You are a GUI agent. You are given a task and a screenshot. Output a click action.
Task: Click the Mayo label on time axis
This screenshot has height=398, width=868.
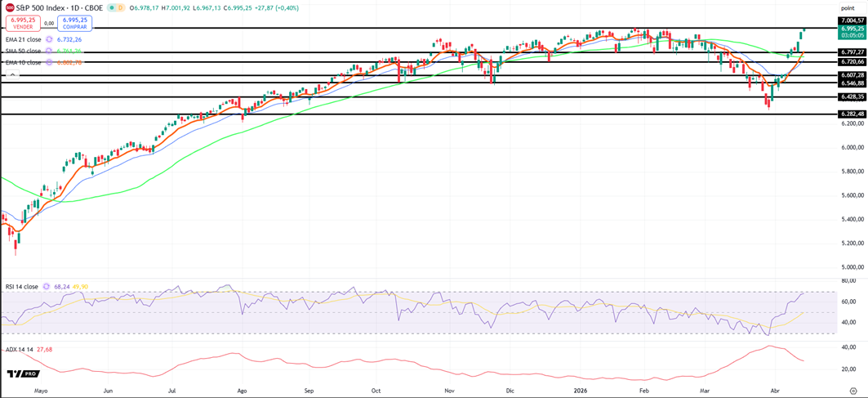point(41,391)
